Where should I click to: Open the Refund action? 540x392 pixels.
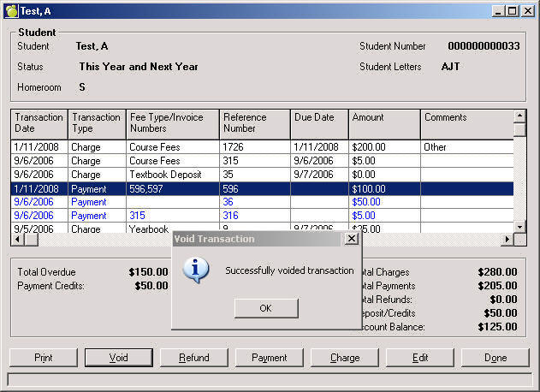pyautogui.click(x=194, y=358)
